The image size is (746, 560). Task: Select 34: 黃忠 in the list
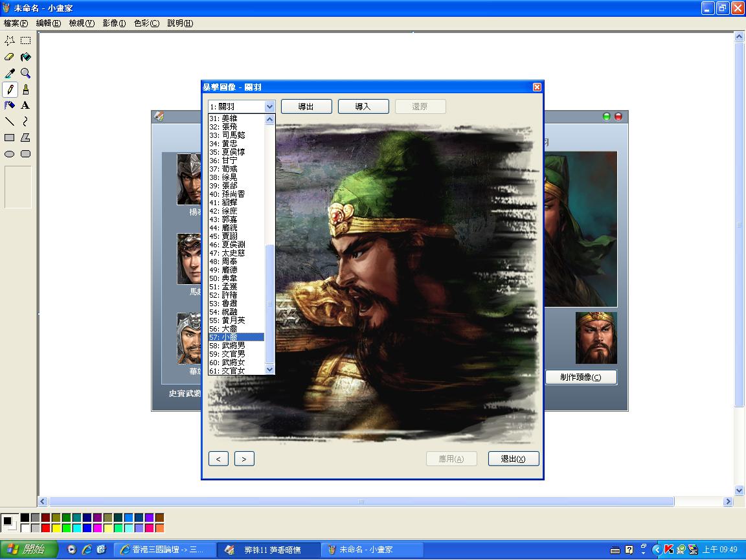[236, 144]
